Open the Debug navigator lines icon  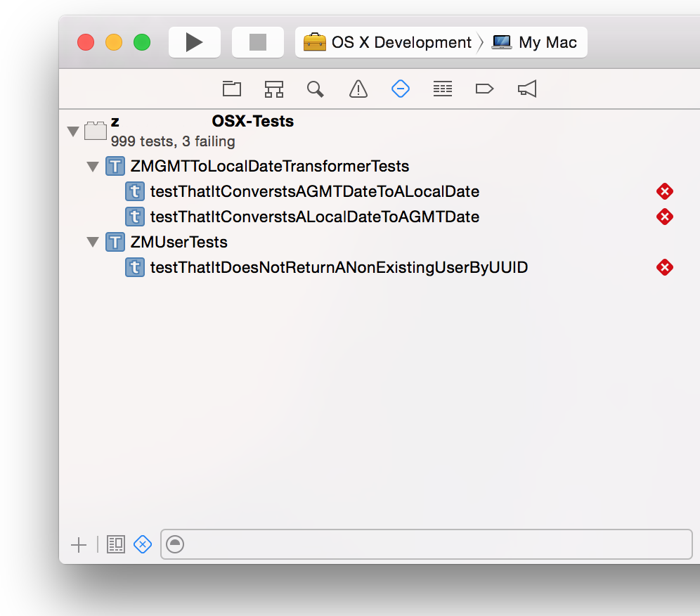(x=442, y=89)
